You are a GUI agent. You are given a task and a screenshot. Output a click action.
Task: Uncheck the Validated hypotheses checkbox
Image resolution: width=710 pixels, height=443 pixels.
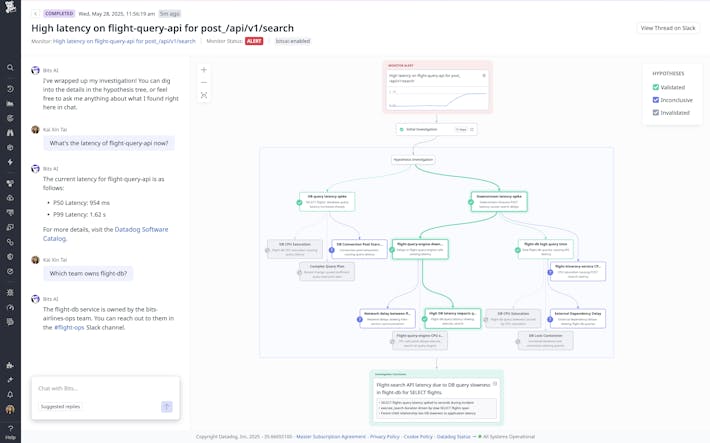coord(656,88)
